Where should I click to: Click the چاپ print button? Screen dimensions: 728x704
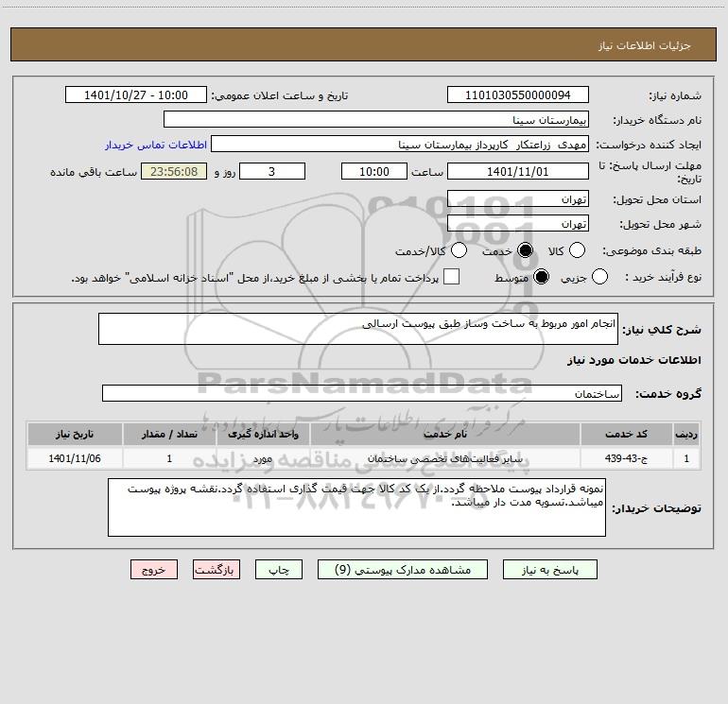pos(279,570)
